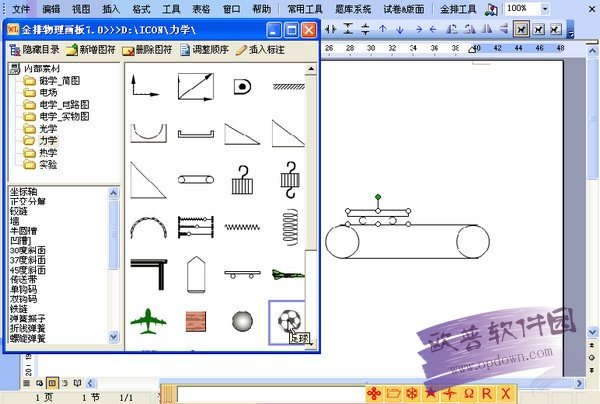Image resolution: width=600 pixels, height=404 pixels.
Task: Choose the green fighter jet symbol
Action: [x=288, y=274]
